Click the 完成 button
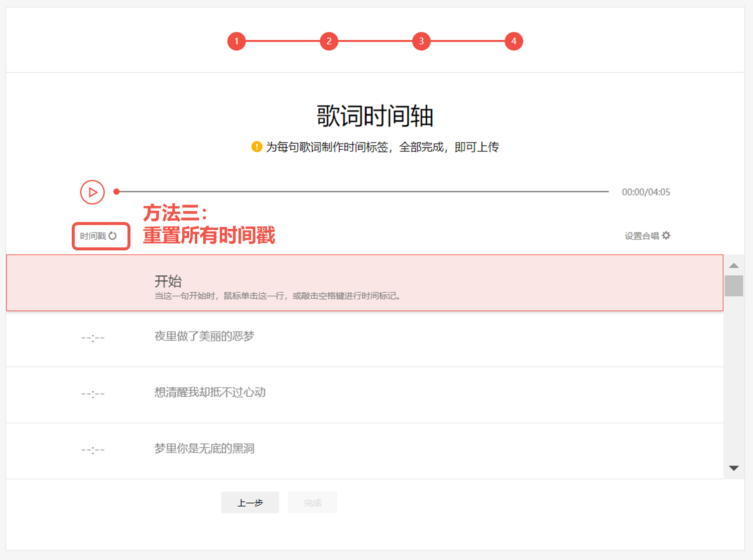753x560 pixels. [312, 502]
